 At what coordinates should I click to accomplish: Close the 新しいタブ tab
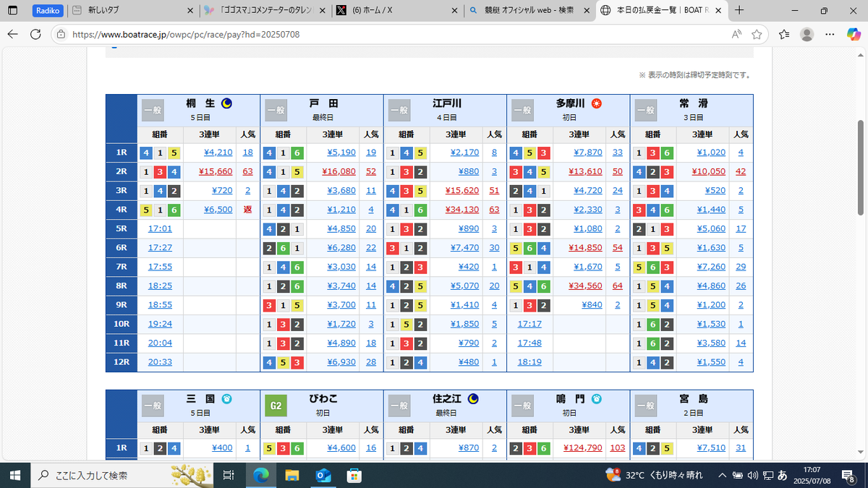pyautogui.click(x=190, y=11)
